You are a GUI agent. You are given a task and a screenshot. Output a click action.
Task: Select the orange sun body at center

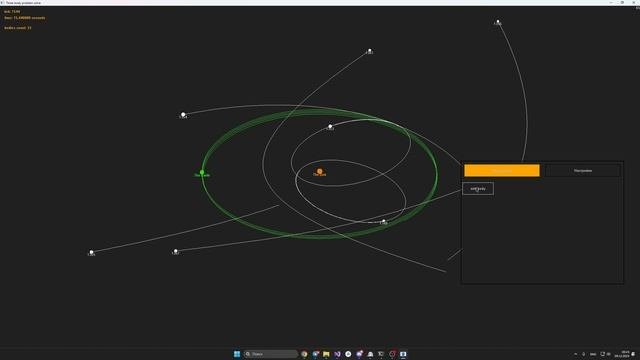tap(320, 171)
